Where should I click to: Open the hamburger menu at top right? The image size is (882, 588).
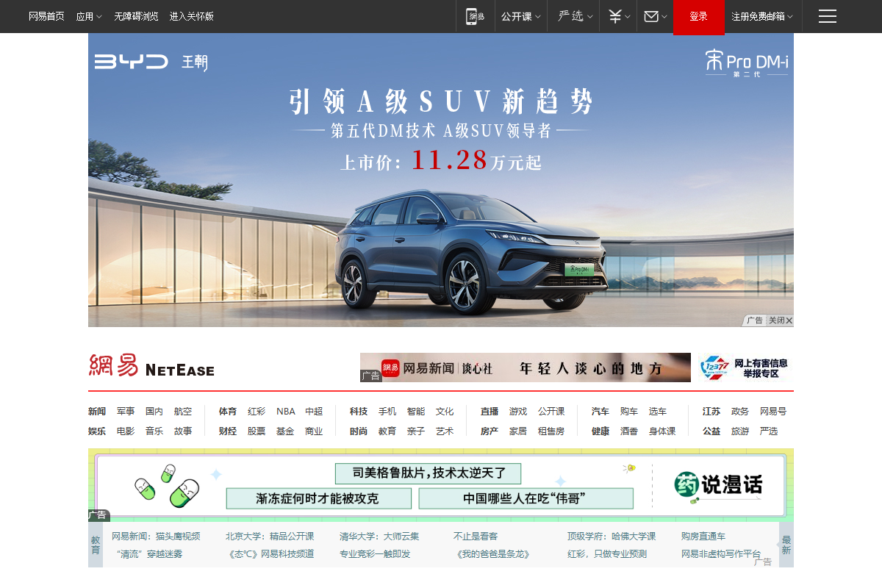point(827,16)
